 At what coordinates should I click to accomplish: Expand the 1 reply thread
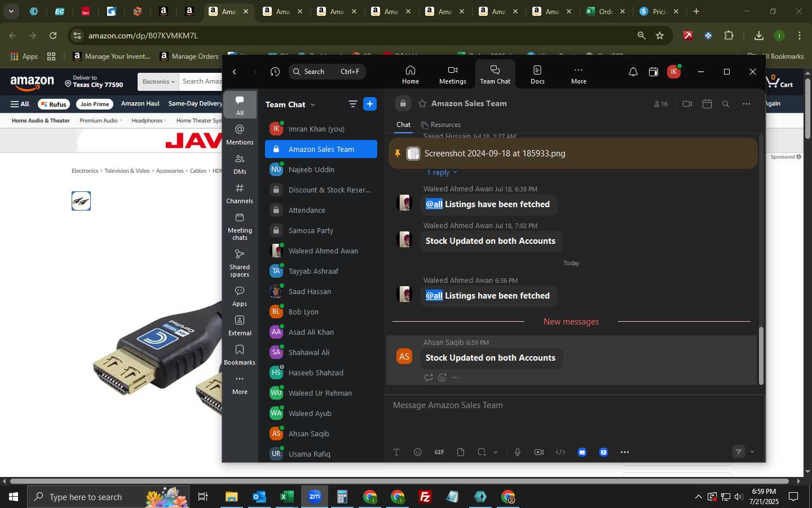(442, 173)
